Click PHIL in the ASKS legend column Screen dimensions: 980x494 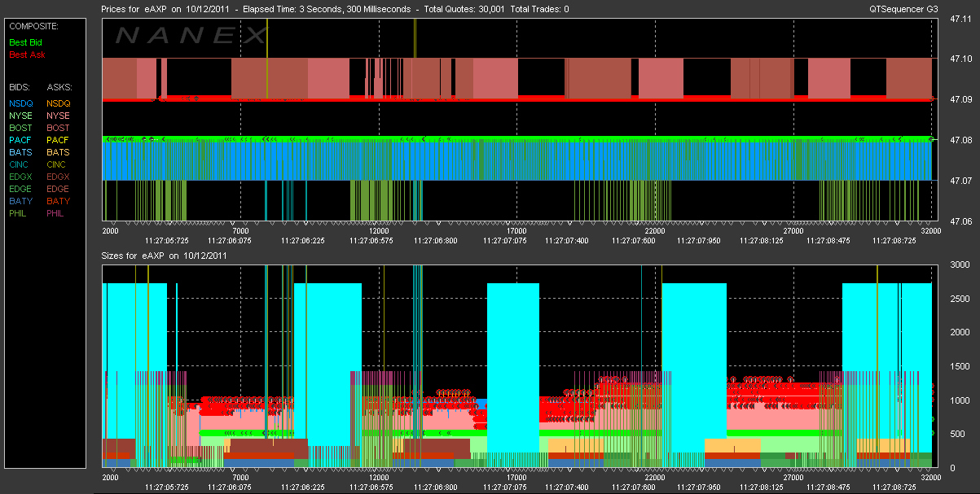(x=57, y=213)
